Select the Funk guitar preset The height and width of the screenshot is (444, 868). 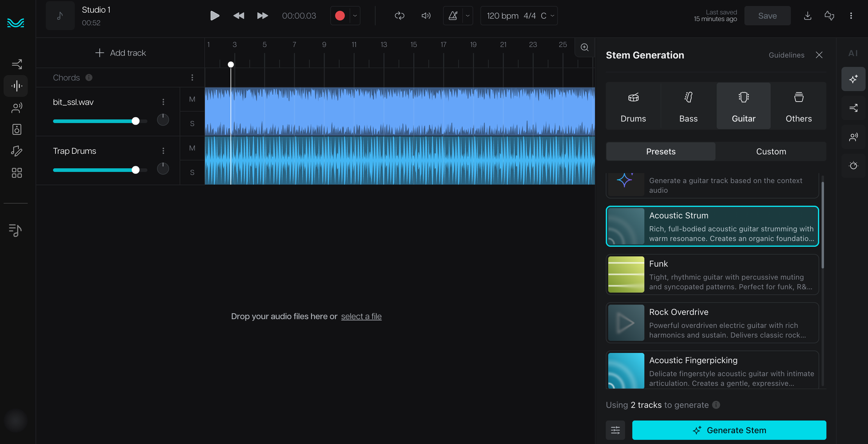[x=712, y=275]
